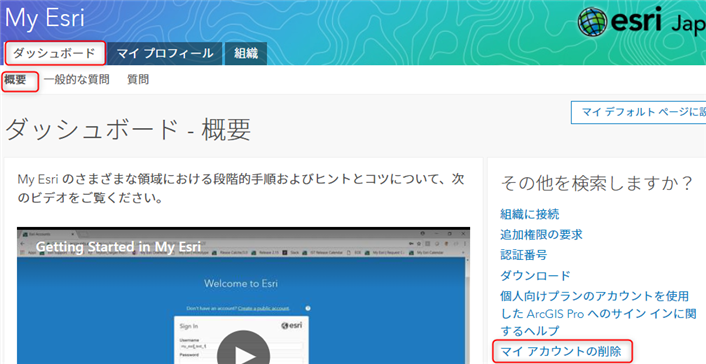This screenshot has height=364, width=706.
Task: Open the 組織 tab
Action: [x=246, y=54]
